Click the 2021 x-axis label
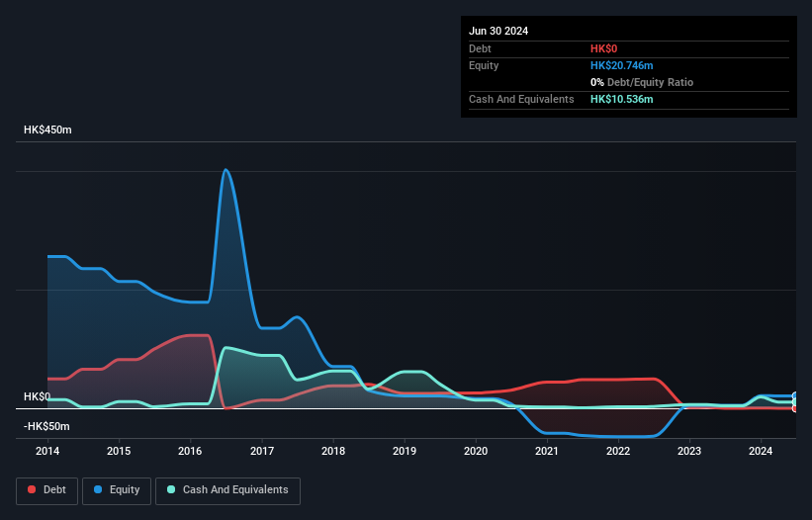Screen dimensions: 812x520 [x=547, y=451]
